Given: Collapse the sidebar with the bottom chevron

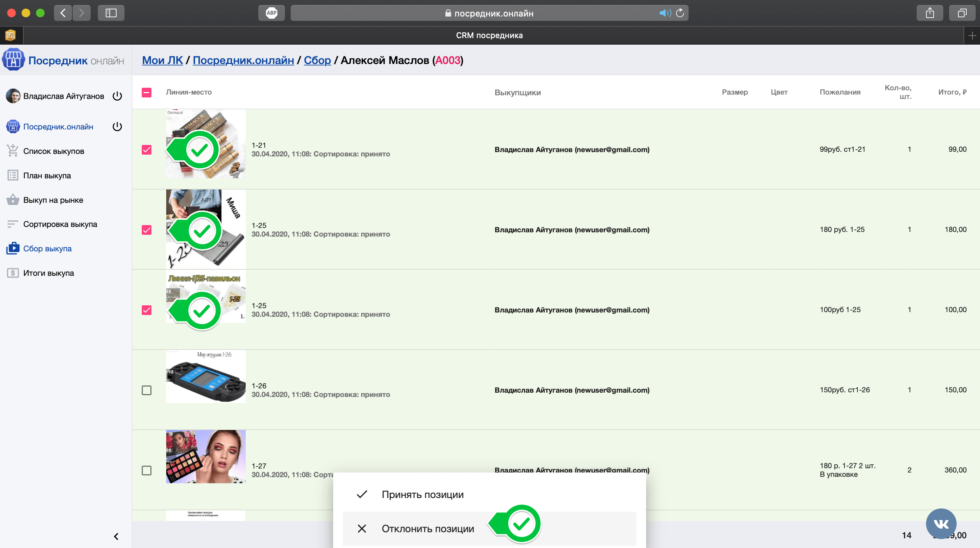Looking at the screenshot, I should [116, 536].
